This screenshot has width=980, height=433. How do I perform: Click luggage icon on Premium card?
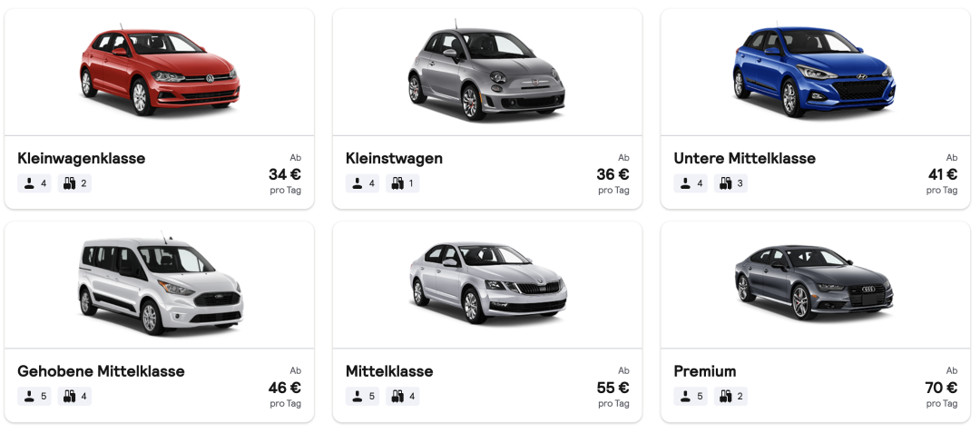[725, 397]
